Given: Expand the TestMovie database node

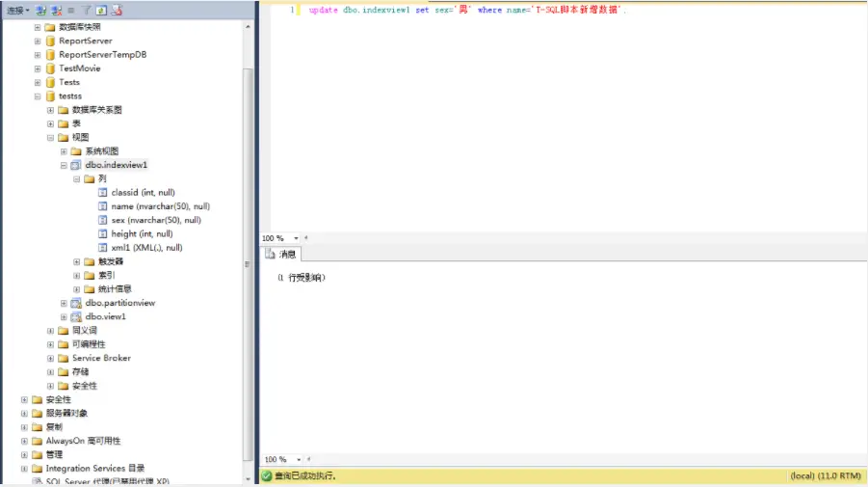Looking at the screenshot, I should [x=37, y=68].
